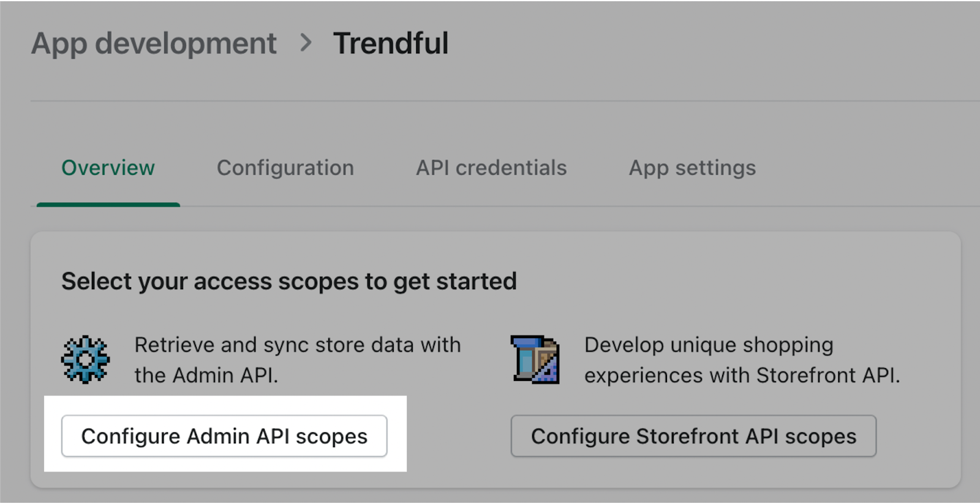Click the 'the Admin API.' text line
980x504 pixels.
206,375
